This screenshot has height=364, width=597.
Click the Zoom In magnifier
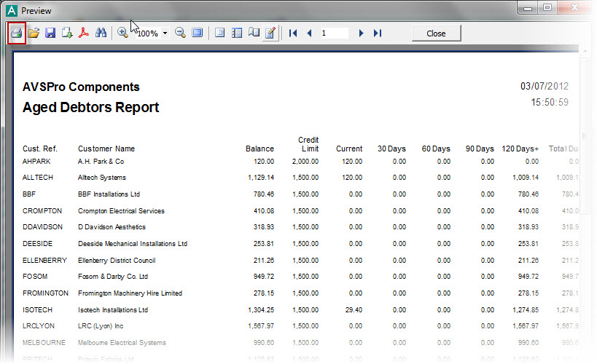tap(122, 33)
